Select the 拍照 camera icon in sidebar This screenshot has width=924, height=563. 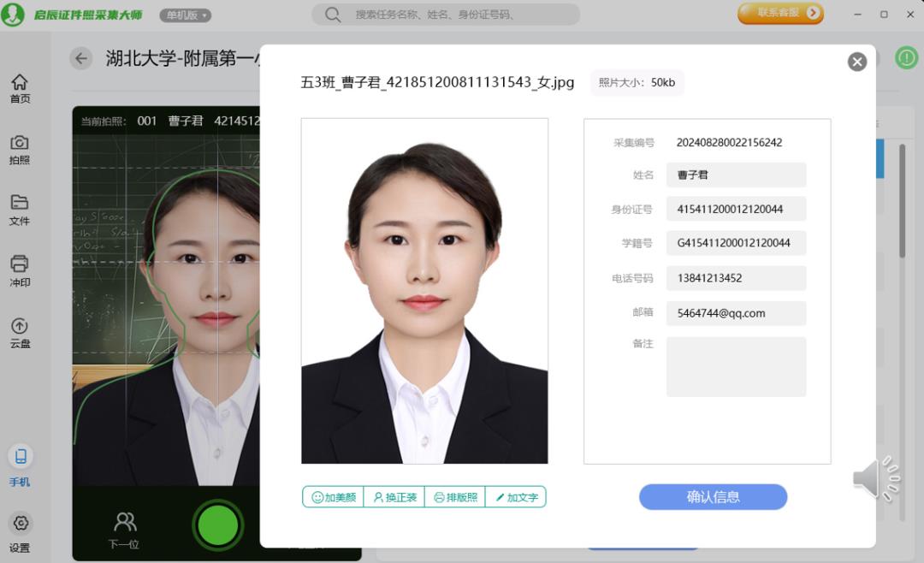click(20, 149)
